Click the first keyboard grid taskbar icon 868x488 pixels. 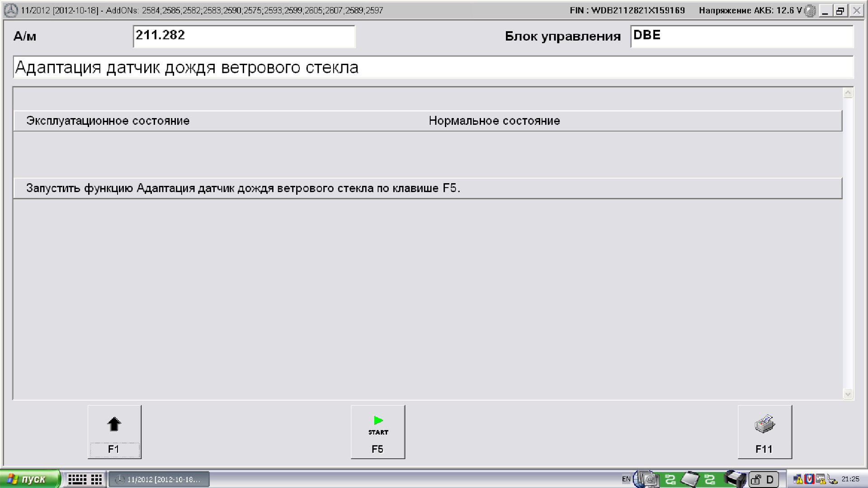tap(77, 479)
